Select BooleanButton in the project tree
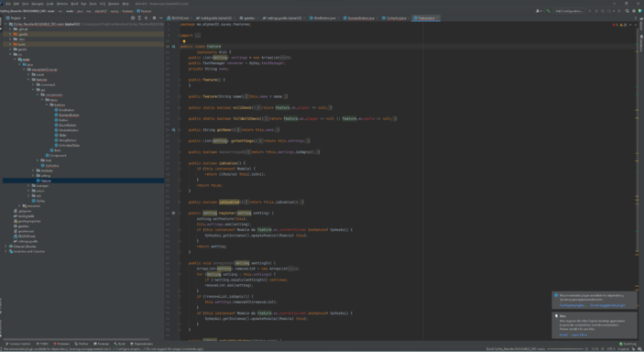Image resolution: width=644 pixels, height=352 pixels. 67,115
